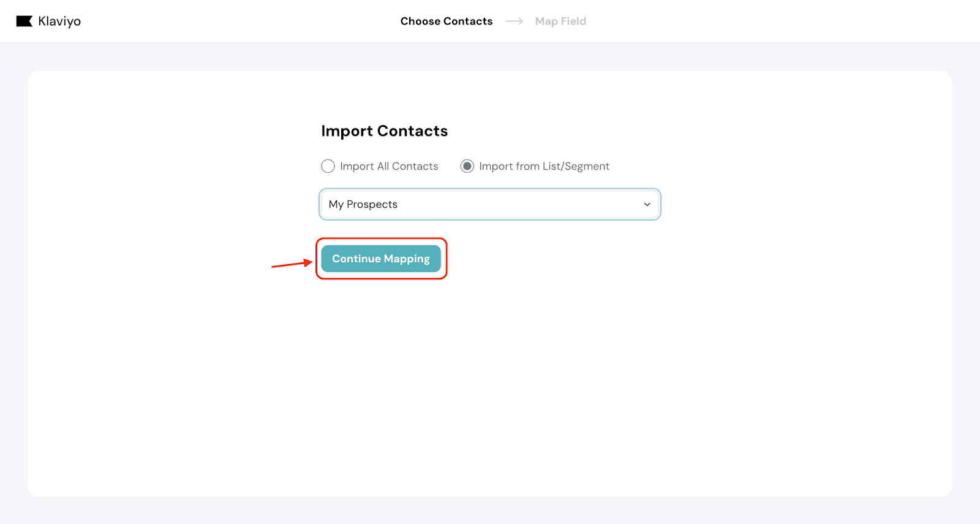Go to the Choose Contacts step
This screenshot has height=524, width=980.
[x=446, y=21]
